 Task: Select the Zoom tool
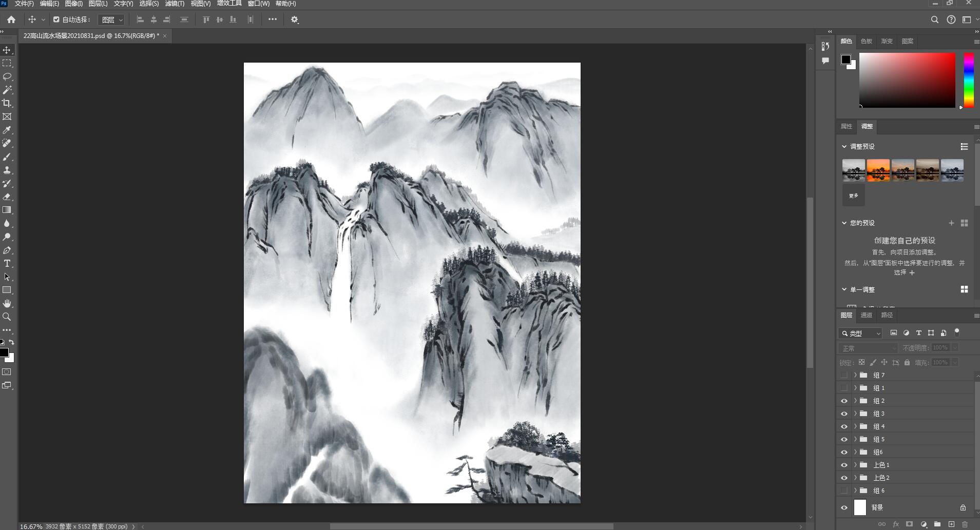[x=7, y=317]
